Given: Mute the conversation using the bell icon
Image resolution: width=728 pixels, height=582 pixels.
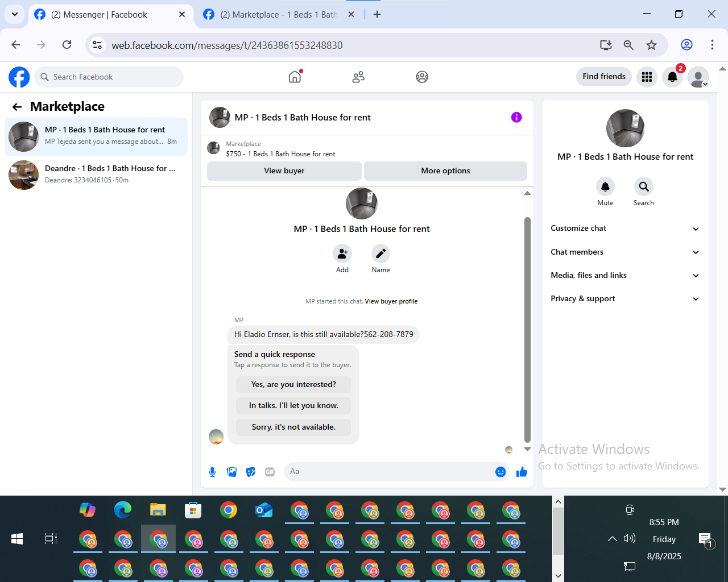Looking at the screenshot, I should (605, 186).
